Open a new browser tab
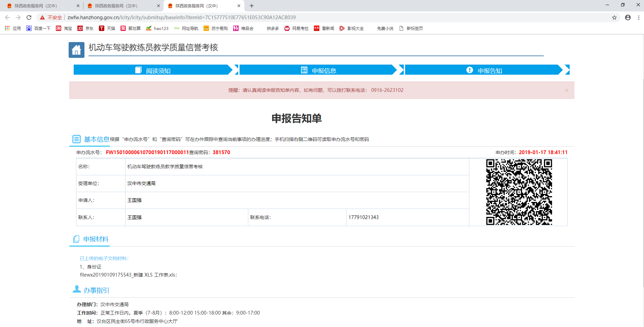Image resolution: width=644 pixels, height=327 pixels. pos(252,6)
